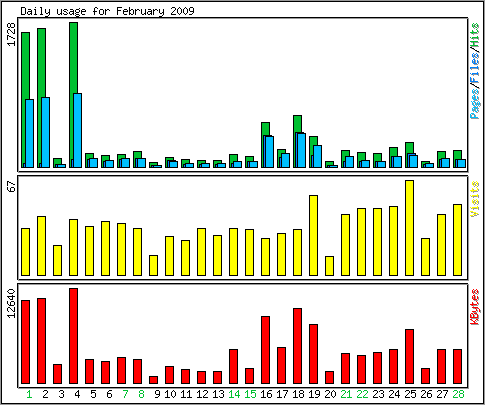Click day label 16 on the axis
Viewport: 485px width, 405px height.
[266, 394]
